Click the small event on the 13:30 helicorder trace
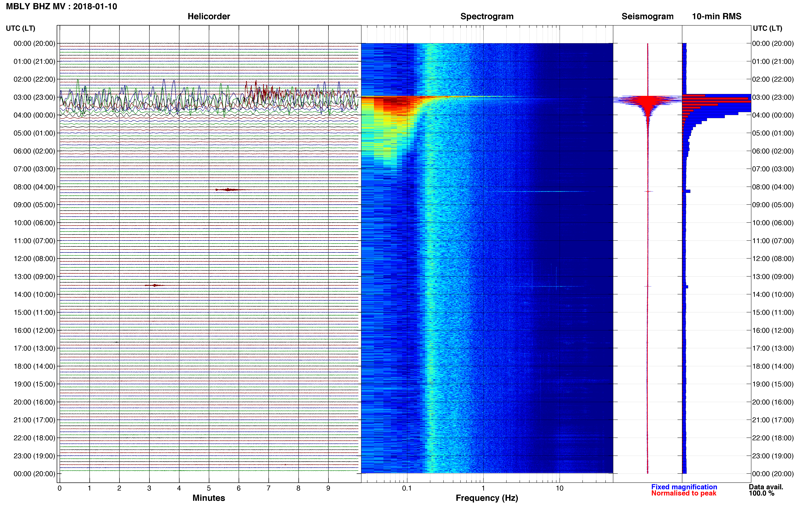 154,285
